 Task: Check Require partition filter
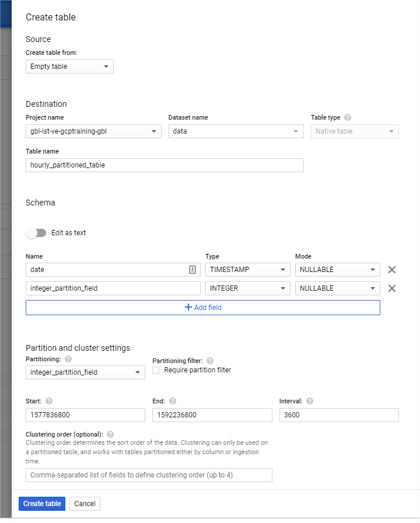click(156, 369)
